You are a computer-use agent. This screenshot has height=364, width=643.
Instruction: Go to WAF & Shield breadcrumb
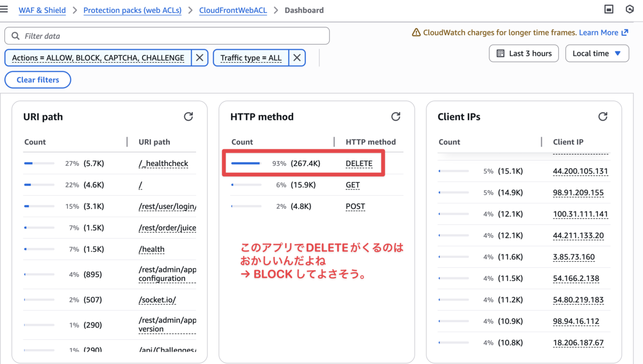42,10
